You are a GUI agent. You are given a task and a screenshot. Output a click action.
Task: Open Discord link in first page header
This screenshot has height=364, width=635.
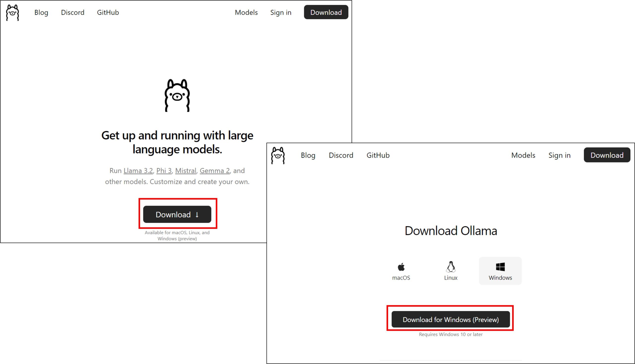[x=72, y=12]
